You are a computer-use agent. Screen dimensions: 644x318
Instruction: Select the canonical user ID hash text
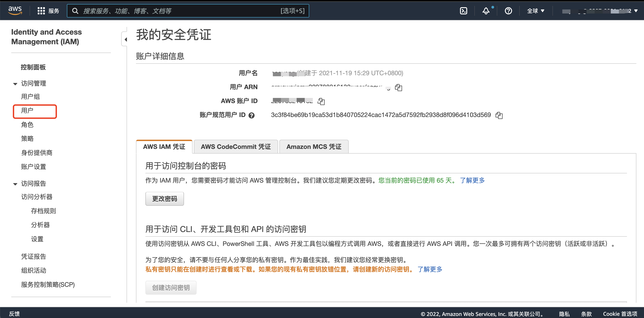(x=381, y=115)
